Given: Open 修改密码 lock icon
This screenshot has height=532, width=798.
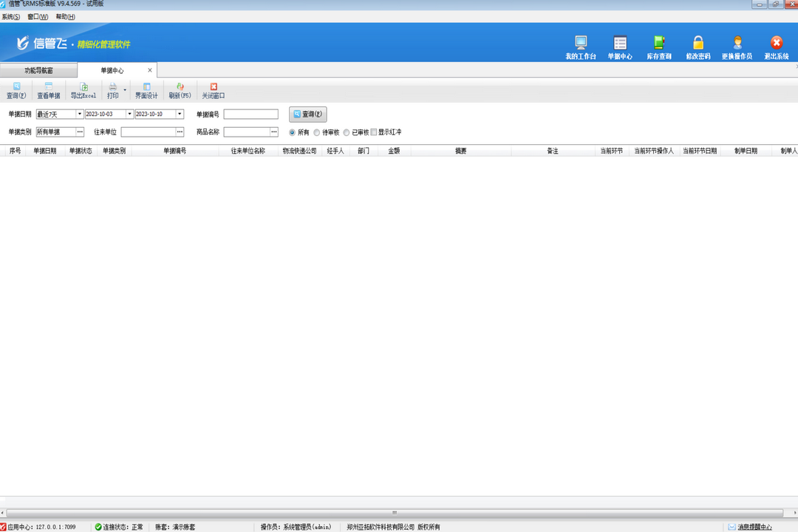Looking at the screenshot, I should point(698,46).
